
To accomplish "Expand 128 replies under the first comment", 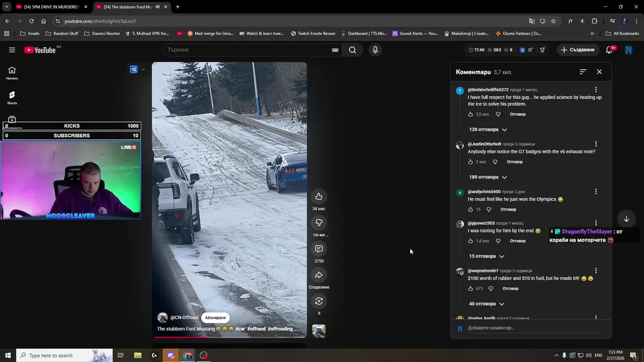I will pos(488,130).
